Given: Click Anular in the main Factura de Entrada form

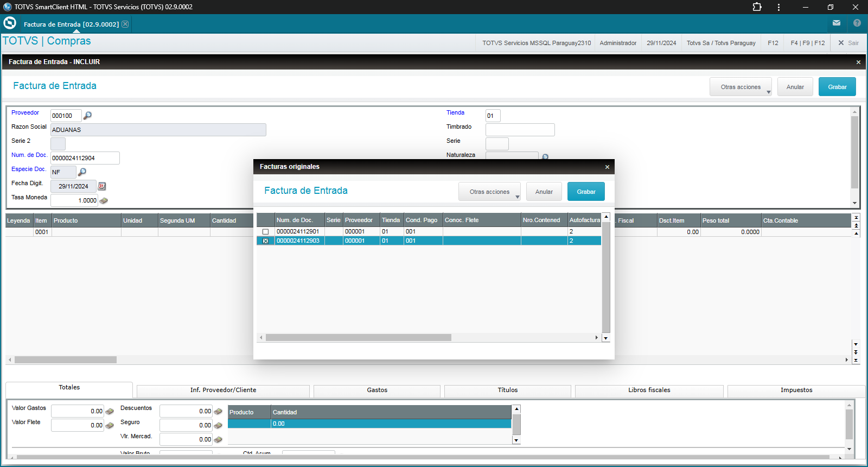Looking at the screenshot, I should coord(795,87).
